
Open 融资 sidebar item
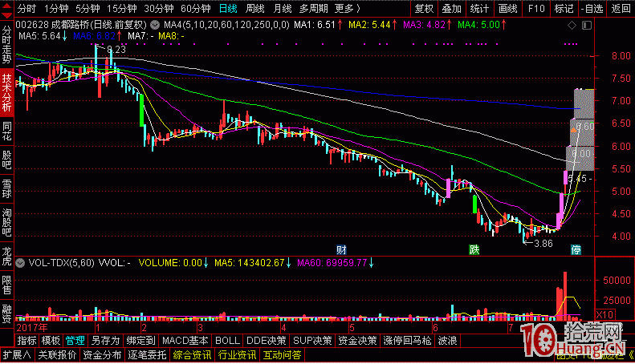click(6, 313)
